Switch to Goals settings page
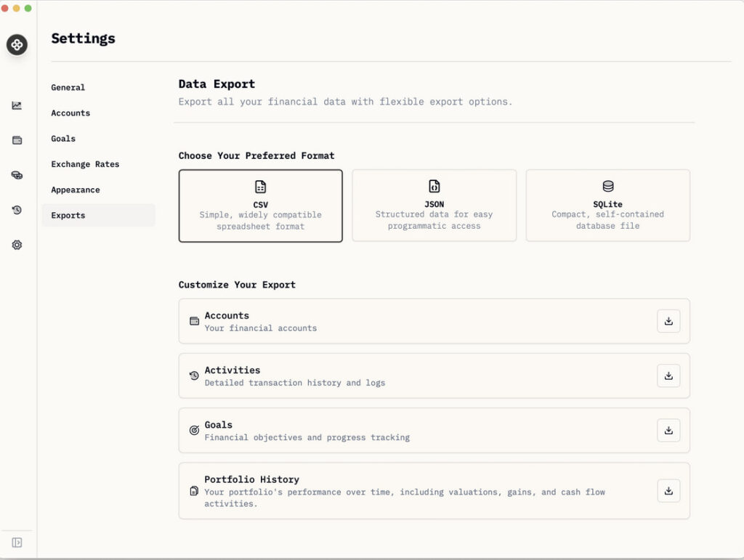The width and height of the screenshot is (744, 560). click(x=63, y=139)
